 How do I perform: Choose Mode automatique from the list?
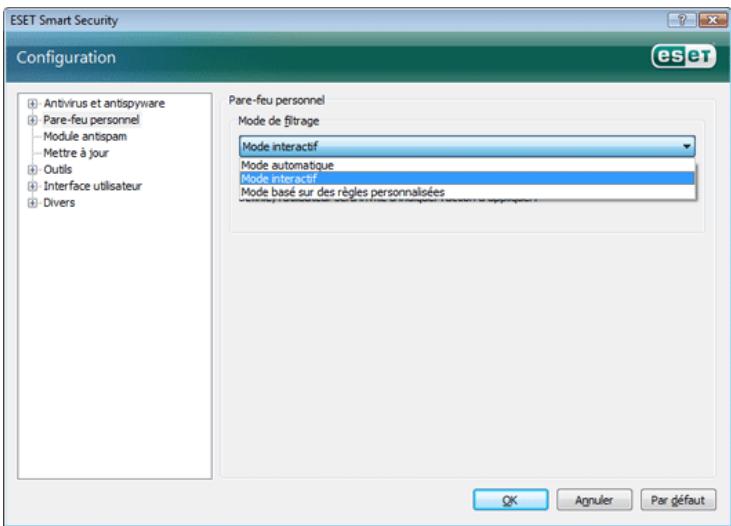[x=467, y=165]
